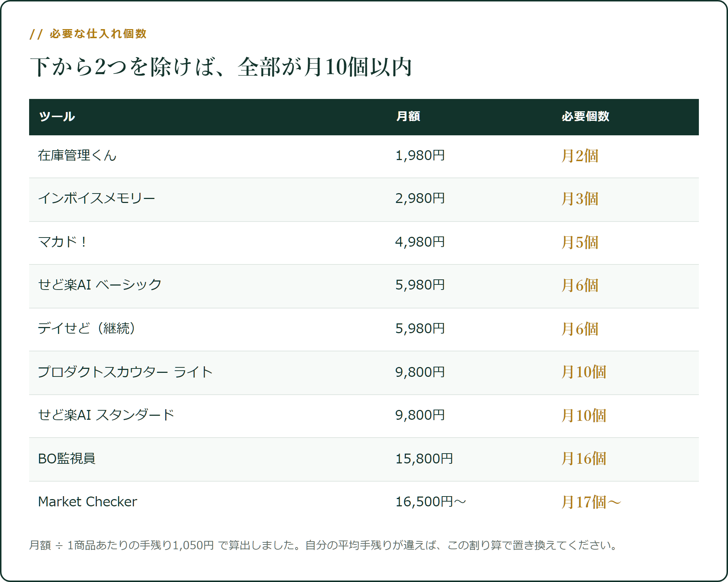The width and height of the screenshot is (728, 582).
Task: Click the 'ツール' column header
Action: click(57, 116)
